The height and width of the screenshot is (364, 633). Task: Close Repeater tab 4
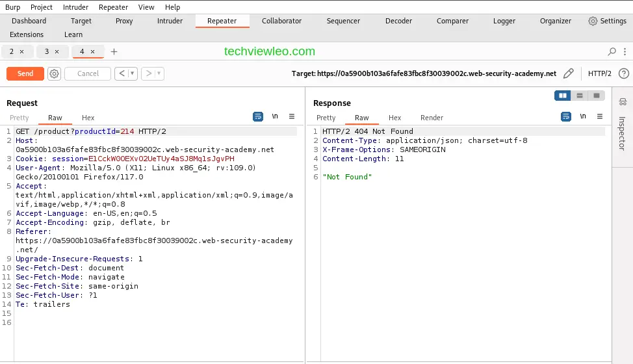(92, 51)
